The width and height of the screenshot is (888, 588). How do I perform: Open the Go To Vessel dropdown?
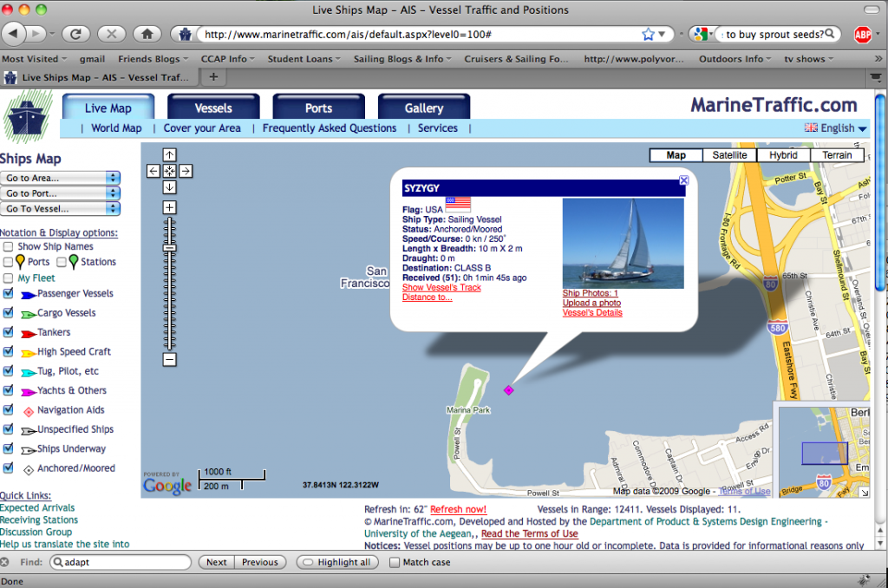pyautogui.click(x=60, y=208)
